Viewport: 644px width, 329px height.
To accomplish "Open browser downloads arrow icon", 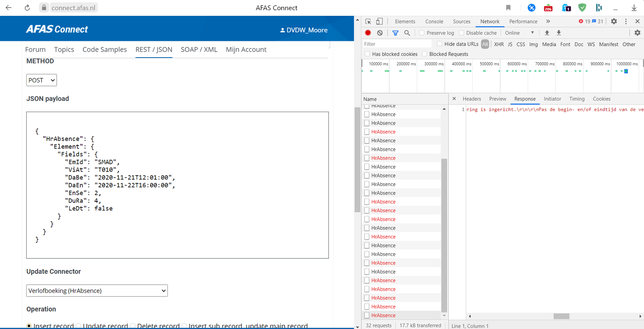I will coord(634,8).
